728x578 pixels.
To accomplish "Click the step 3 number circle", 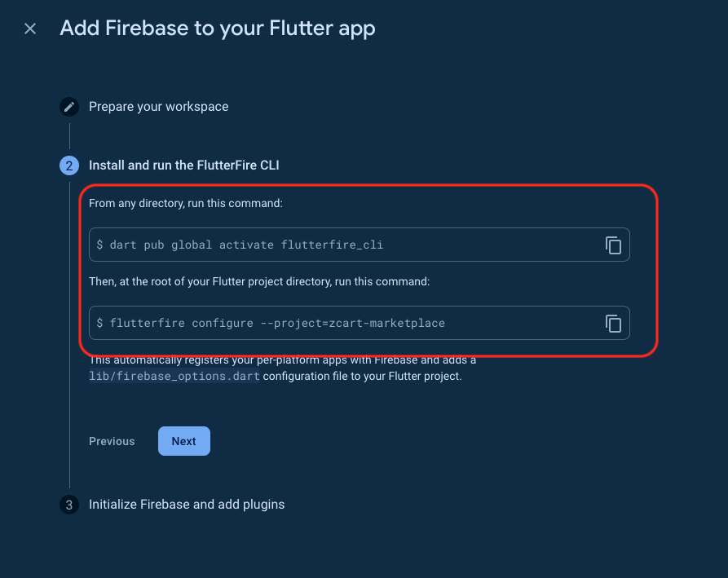I will click(69, 505).
